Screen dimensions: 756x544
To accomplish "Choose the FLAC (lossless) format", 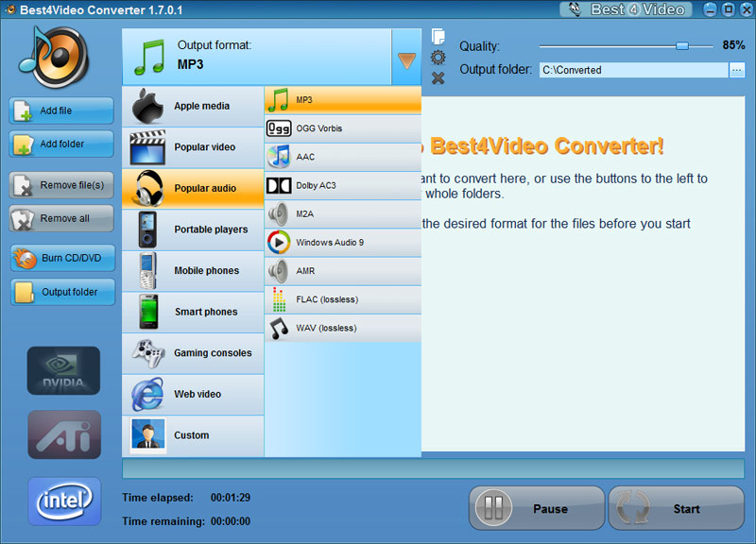I will pyautogui.click(x=343, y=299).
